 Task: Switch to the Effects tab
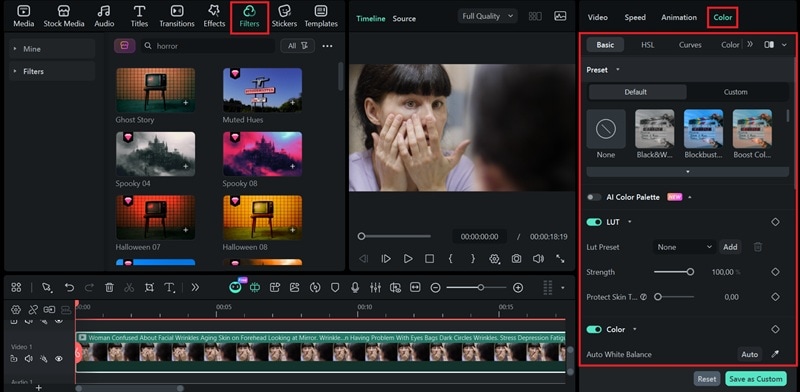coord(214,16)
